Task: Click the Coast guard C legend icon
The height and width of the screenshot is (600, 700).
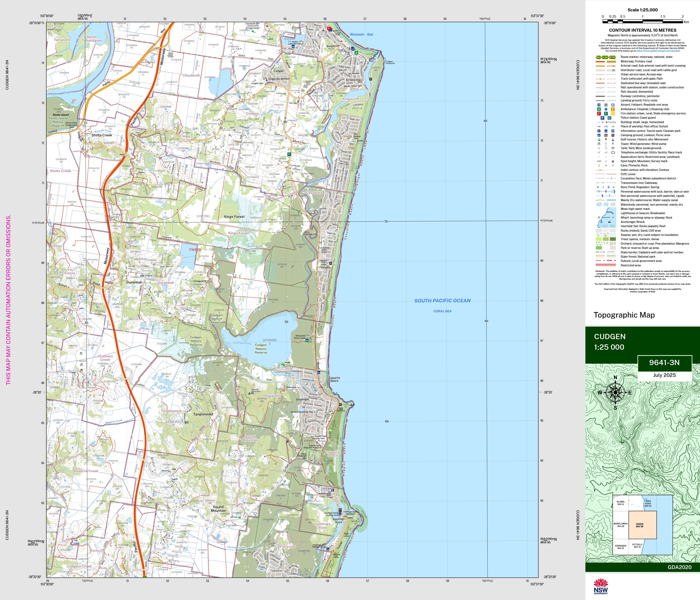Action: pyautogui.click(x=610, y=118)
